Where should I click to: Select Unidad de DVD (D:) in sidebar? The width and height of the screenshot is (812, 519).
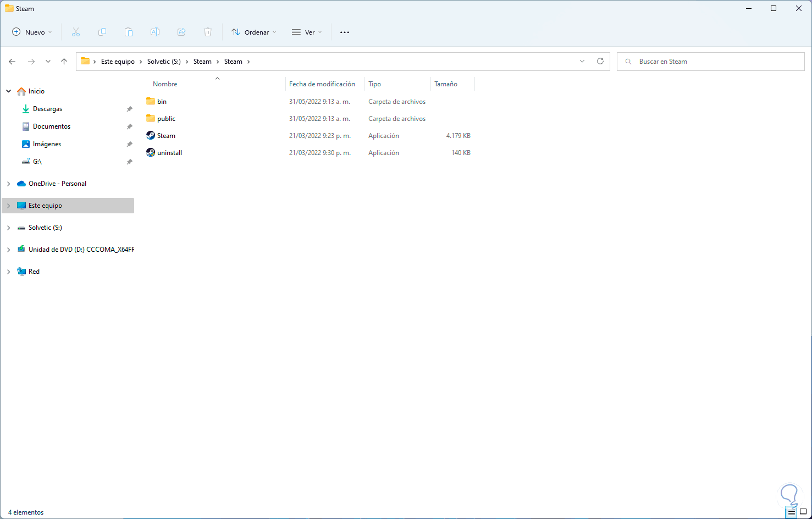point(81,250)
